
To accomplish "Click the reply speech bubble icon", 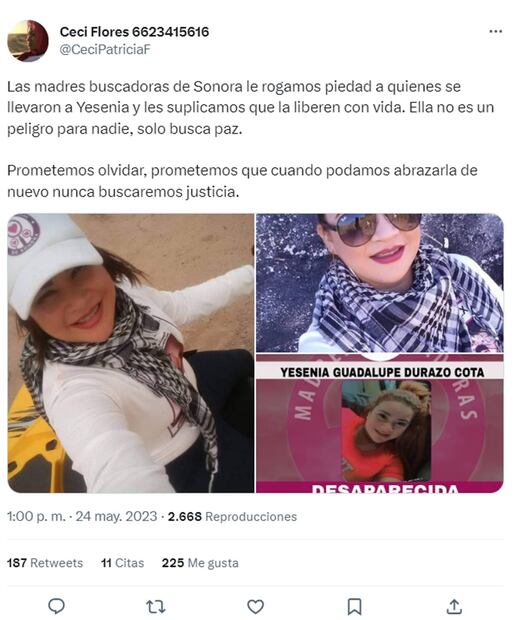I will (x=57, y=606).
